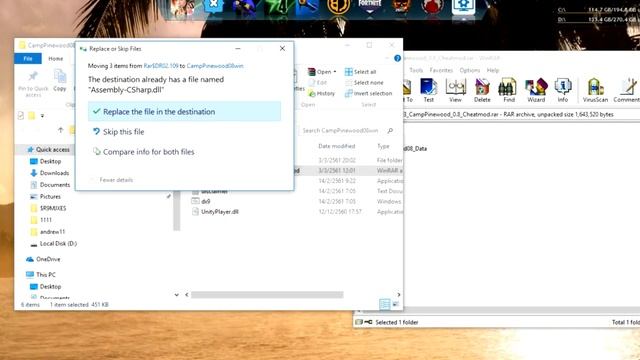Image resolution: width=640 pixels, height=360 pixels.
Task: Click WinRAR VirusScan toolbar icon
Action: click(x=595, y=90)
